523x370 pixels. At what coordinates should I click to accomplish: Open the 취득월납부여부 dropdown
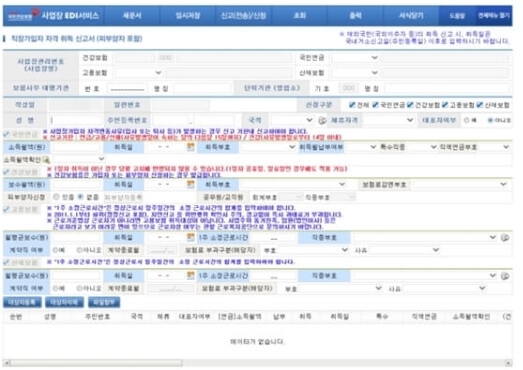point(361,147)
